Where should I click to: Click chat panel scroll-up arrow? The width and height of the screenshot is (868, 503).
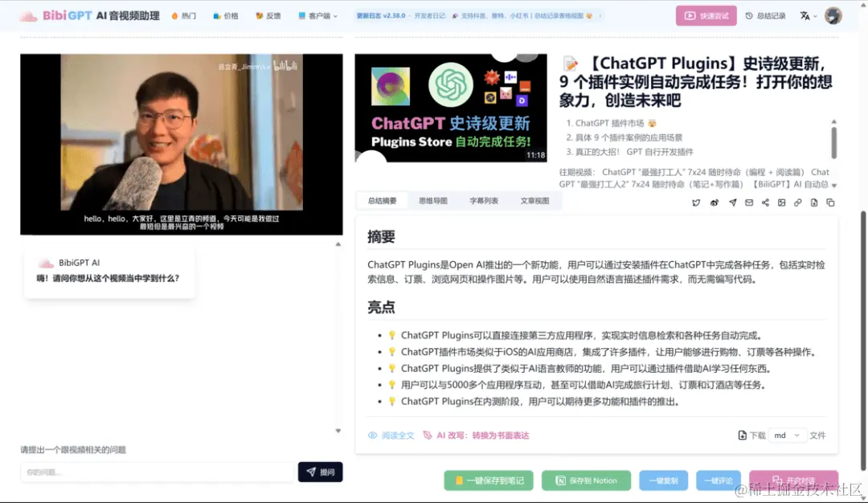pyautogui.click(x=338, y=244)
